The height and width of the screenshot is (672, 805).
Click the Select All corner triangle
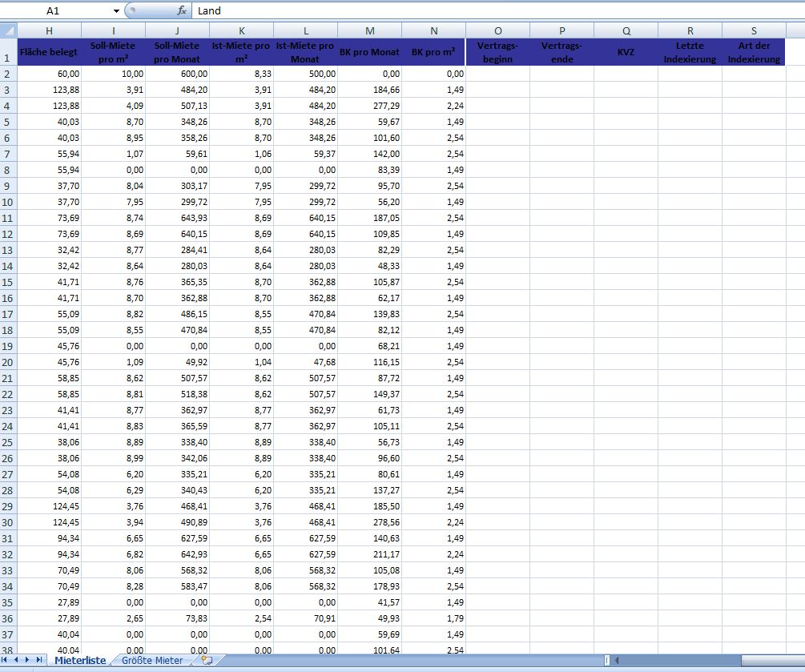click(9, 30)
